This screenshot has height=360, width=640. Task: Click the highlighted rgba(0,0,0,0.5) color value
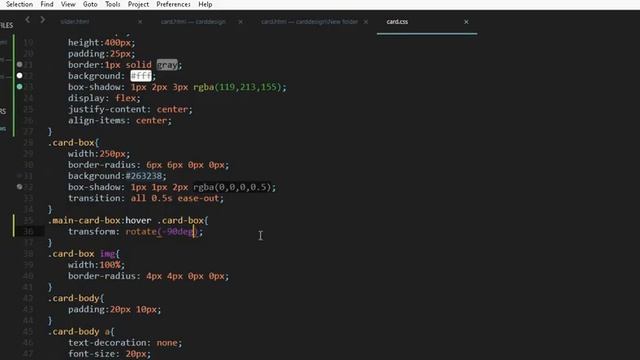coord(232,187)
